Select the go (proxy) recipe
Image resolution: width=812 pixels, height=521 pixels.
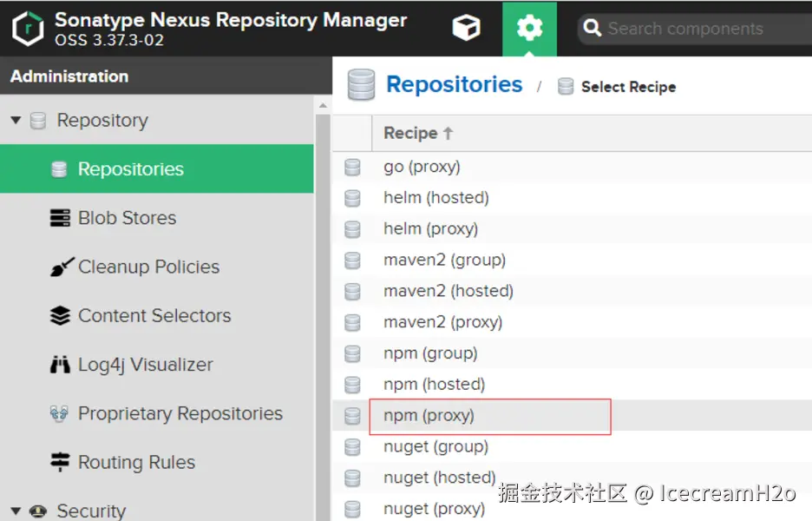[x=573, y=167]
